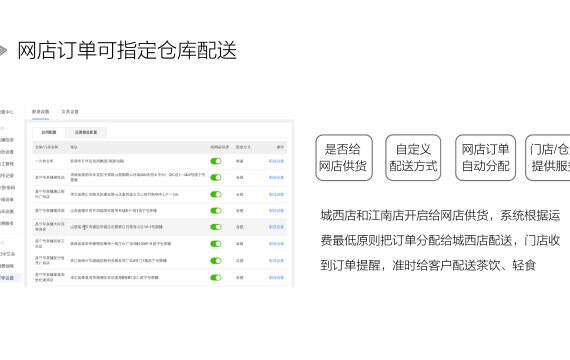Click the 是否给网店供货 box
The height and width of the screenshot is (360, 570).
(344, 157)
